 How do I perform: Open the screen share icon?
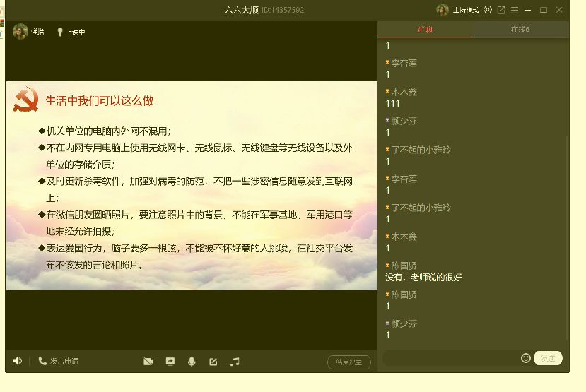pyautogui.click(x=170, y=362)
